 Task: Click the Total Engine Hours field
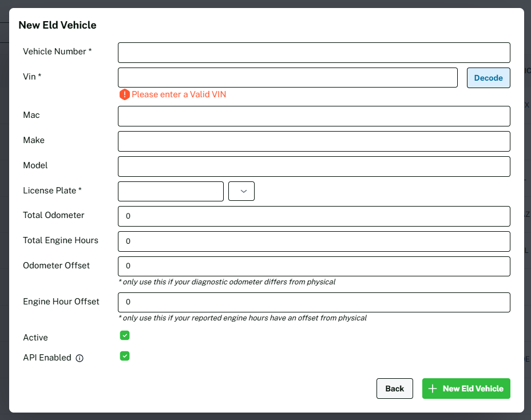[x=314, y=241]
